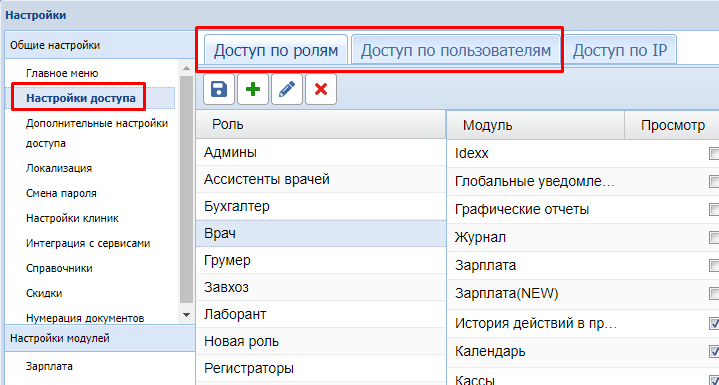The height and width of the screenshot is (385, 719).
Task: Tick the Idexx view checkbox
Action: coord(714,153)
